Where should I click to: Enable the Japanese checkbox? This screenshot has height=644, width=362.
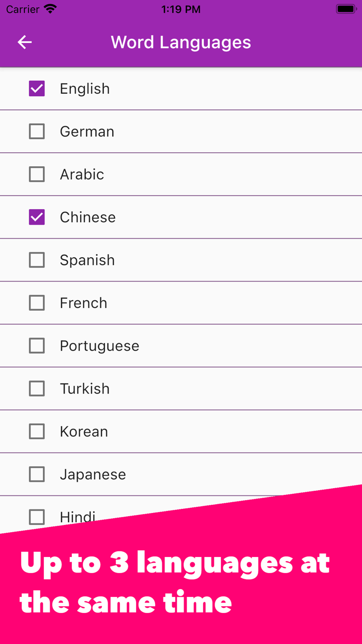click(x=37, y=474)
